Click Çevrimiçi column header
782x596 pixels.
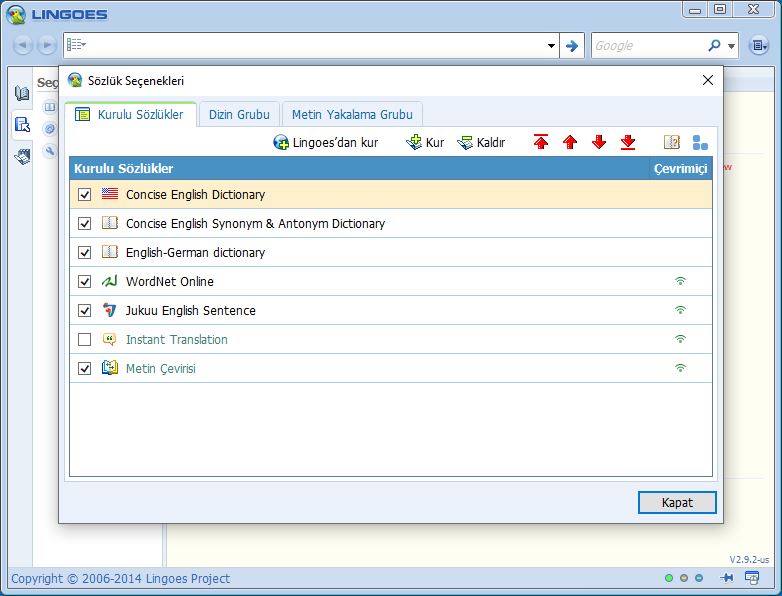681,169
